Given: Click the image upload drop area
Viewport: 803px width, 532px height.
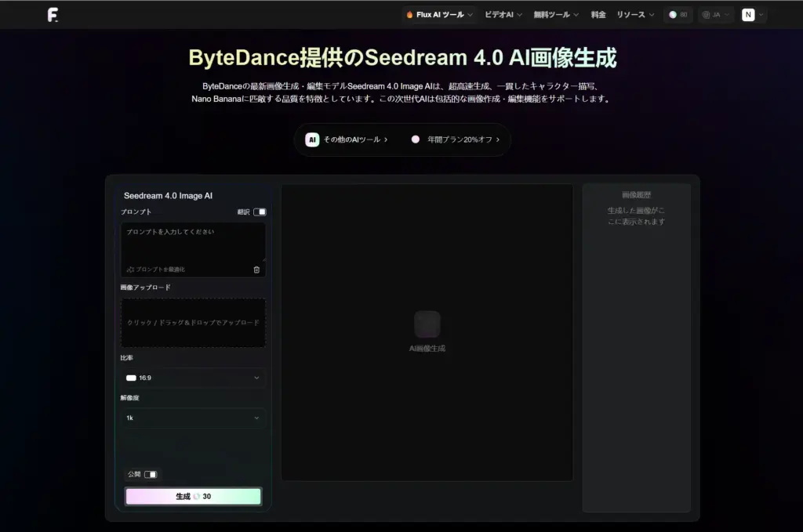Looking at the screenshot, I should pyautogui.click(x=193, y=323).
